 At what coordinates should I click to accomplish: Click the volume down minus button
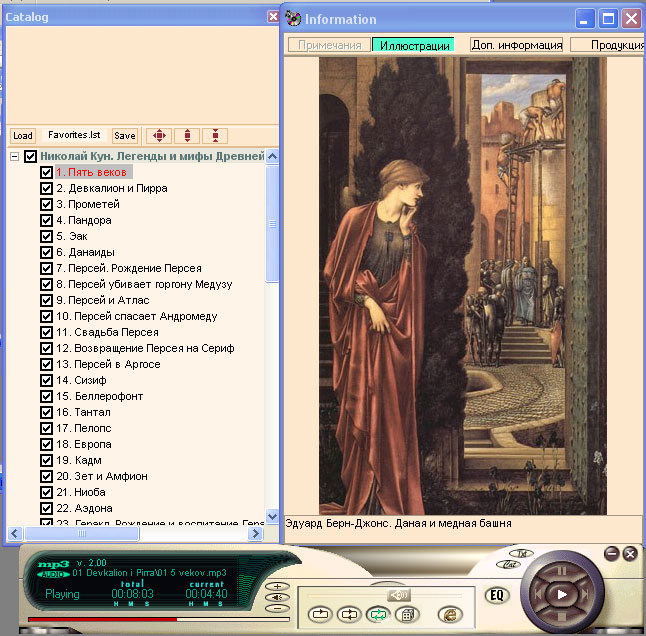click(279, 607)
